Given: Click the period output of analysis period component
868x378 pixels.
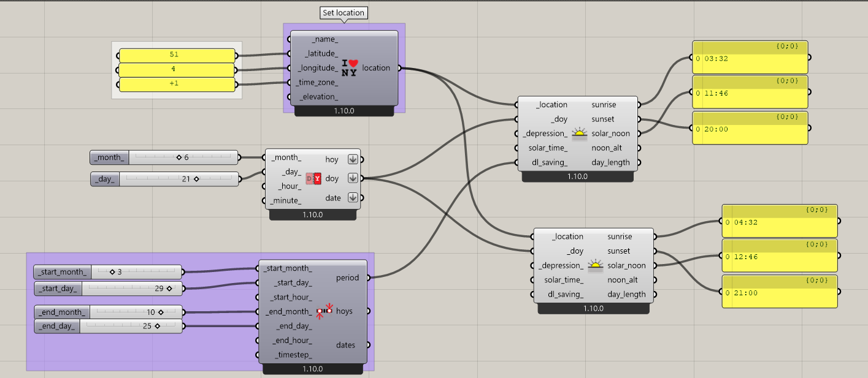Looking at the screenshot, I should pyautogui.click(x=348, y=278).
